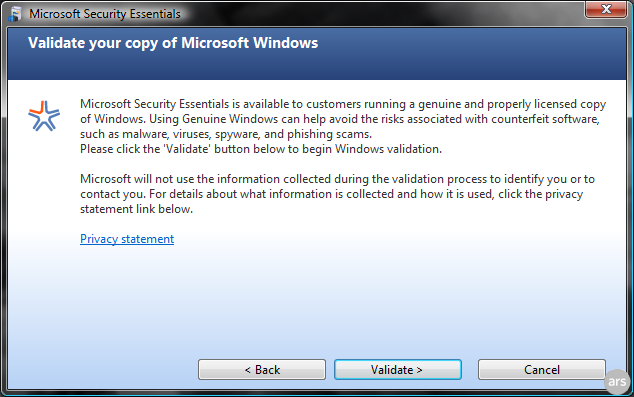Click the 'statement link below.' text line
Viewport: 634px width, 397px height.
pyautogui.click(x=136, y=209)
